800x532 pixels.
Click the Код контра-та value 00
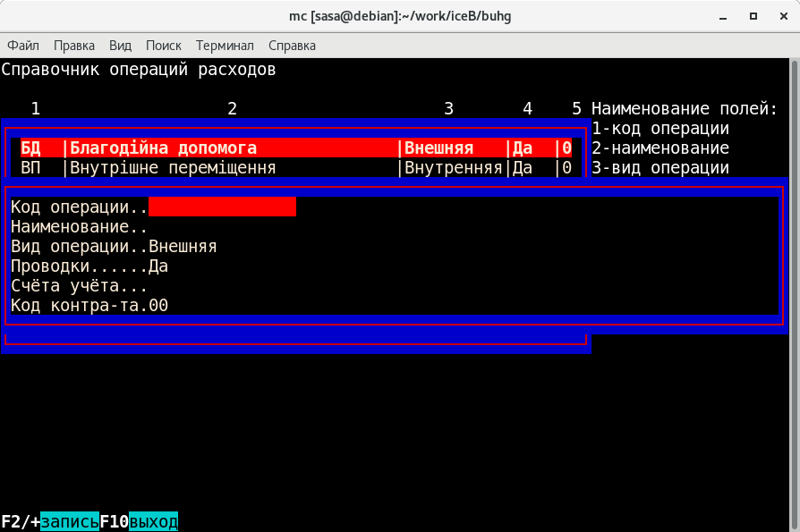[x=158, y=306]
